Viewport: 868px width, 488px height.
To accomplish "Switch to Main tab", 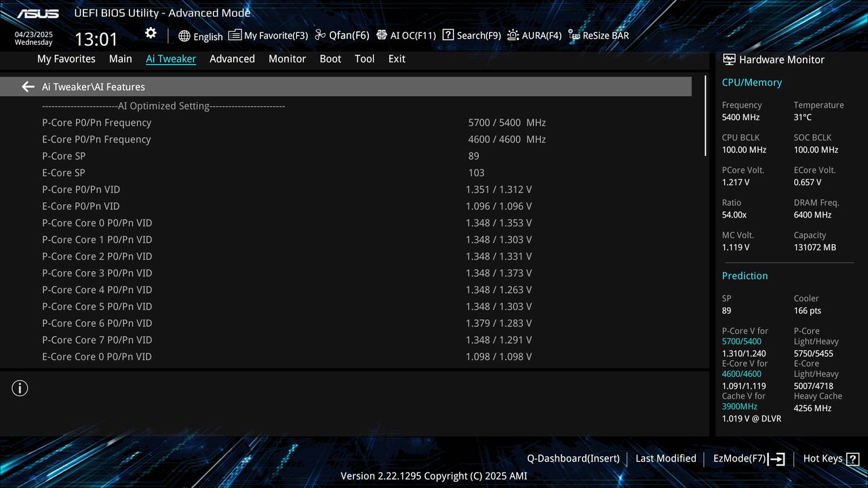I will coord(121,59).
